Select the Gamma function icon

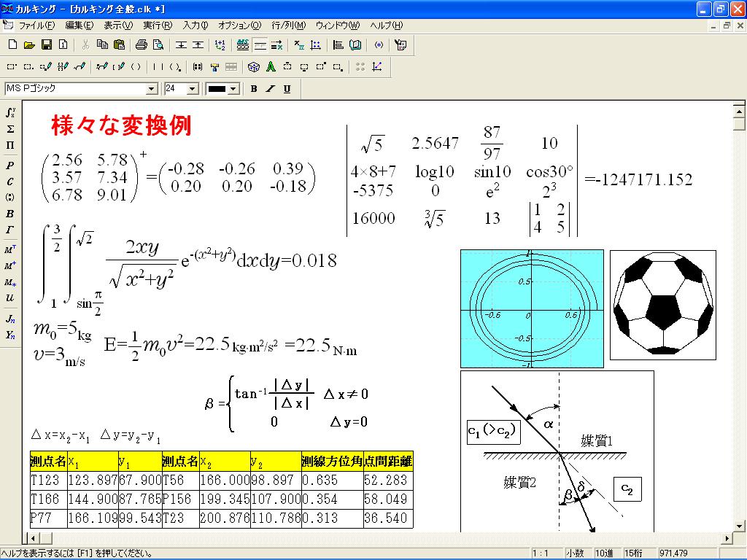[x=10, y=230]
